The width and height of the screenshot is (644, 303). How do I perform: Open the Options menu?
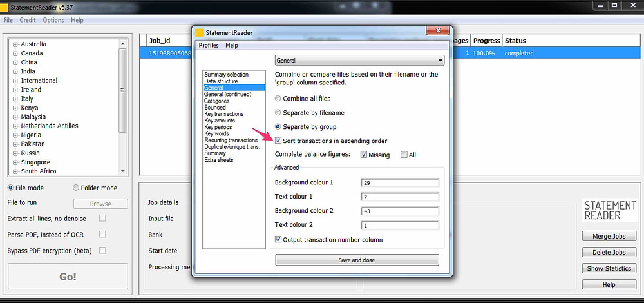pos(53,20)
